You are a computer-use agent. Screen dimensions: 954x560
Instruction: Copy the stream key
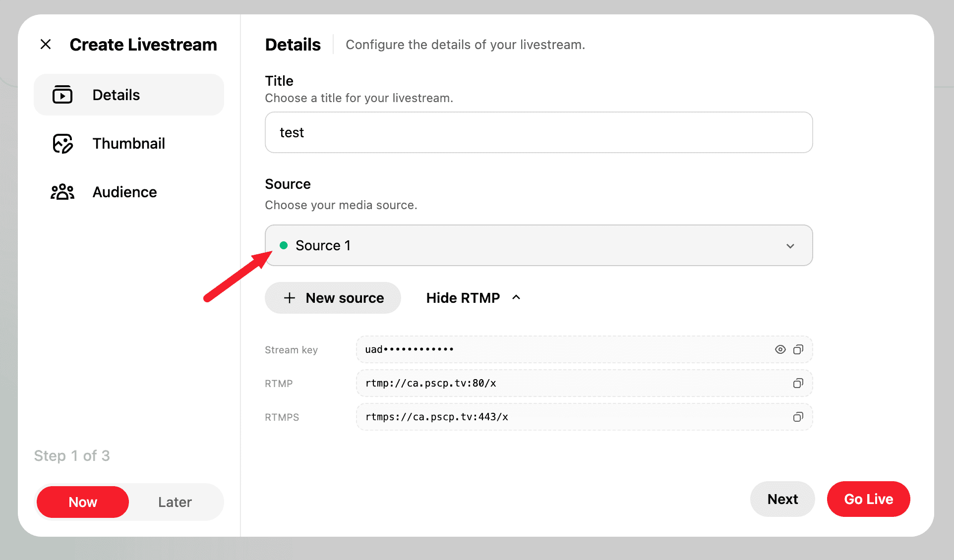798,349
